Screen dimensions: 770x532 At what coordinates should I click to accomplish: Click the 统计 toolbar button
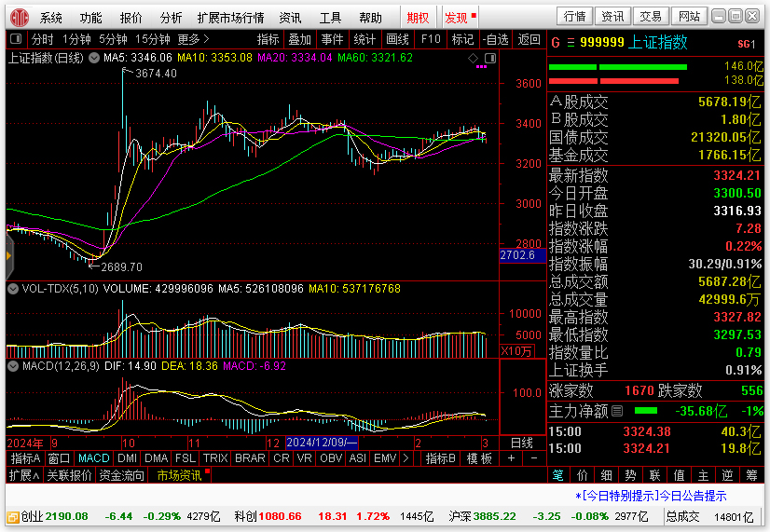click(x=364, y=39)
